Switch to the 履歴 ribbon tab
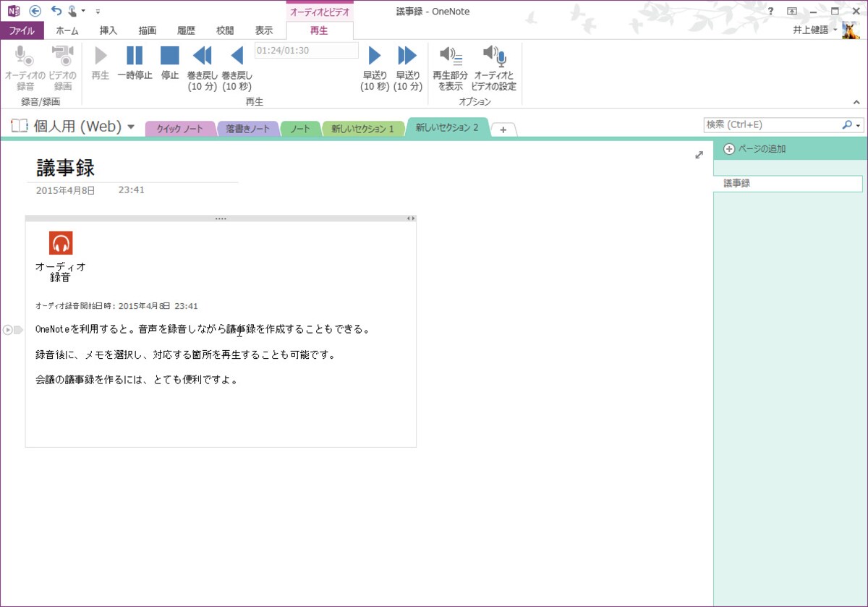868x607 pixels. (187, 30)
